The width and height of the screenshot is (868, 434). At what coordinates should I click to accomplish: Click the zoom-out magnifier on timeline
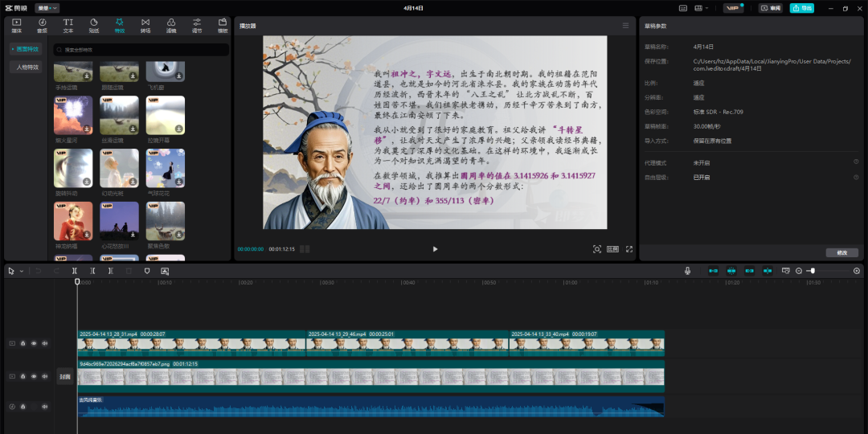click(x=798, y=271)
